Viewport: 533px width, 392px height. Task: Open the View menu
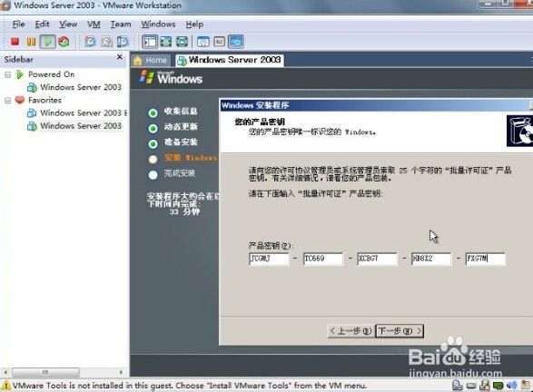click(x=68, y=24)
